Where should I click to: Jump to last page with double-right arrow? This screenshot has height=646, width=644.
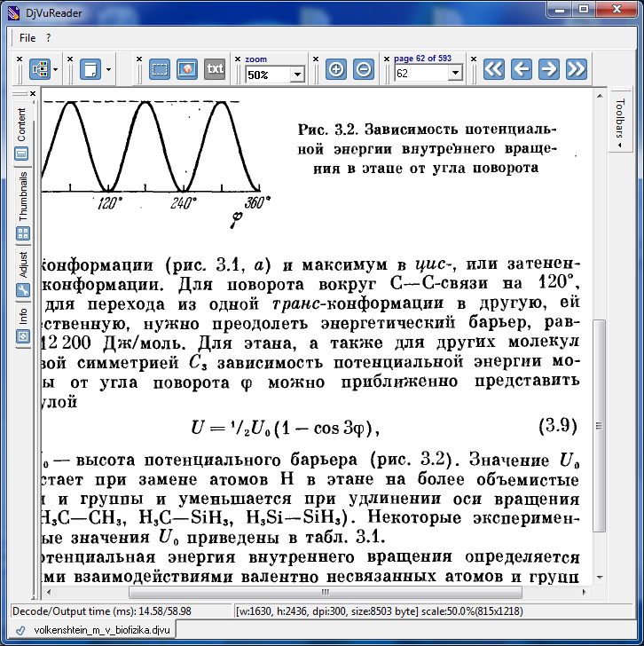click(576, 69)
